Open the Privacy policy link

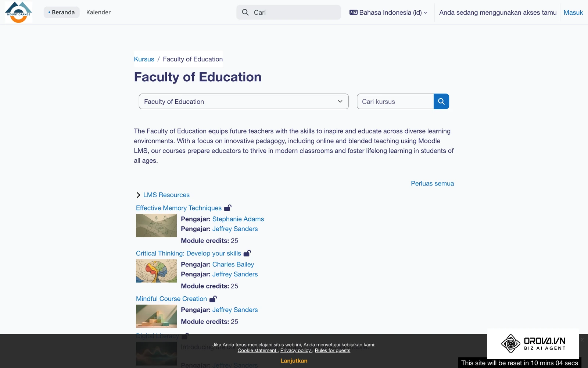[x=295, y=350]
